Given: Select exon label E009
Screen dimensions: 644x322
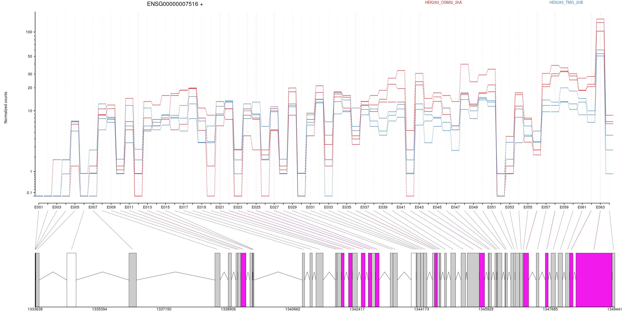Looking at the screenshot, I should [111, 207].
